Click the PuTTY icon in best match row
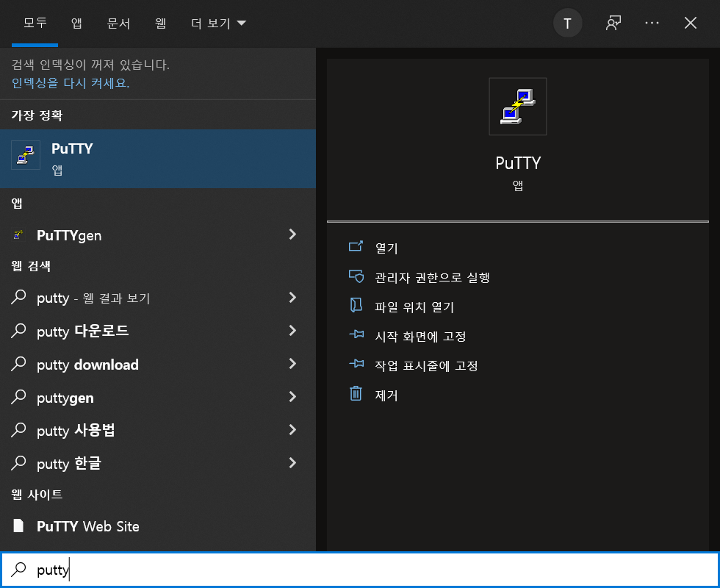This screenshot has height=588, width=720. 26,155
